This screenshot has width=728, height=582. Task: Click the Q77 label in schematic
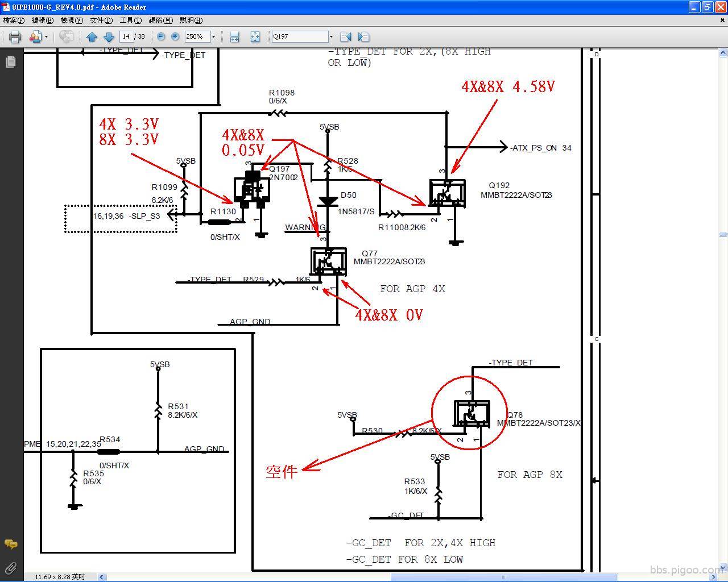[x=370, y=253]
